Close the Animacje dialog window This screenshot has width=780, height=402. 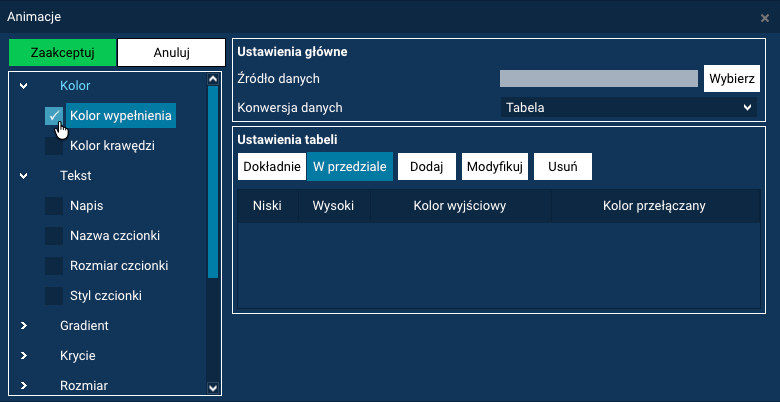pyautogui.click(x=765, y=17)
